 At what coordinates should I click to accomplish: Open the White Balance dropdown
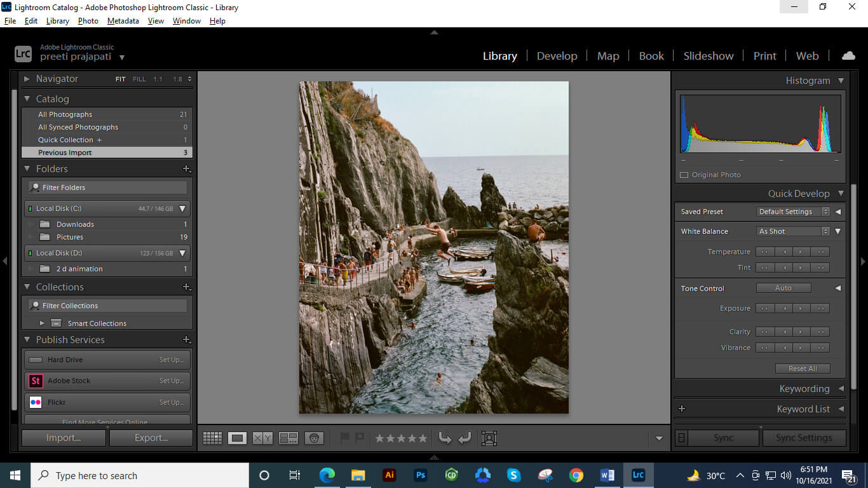[x=791, y=231]
